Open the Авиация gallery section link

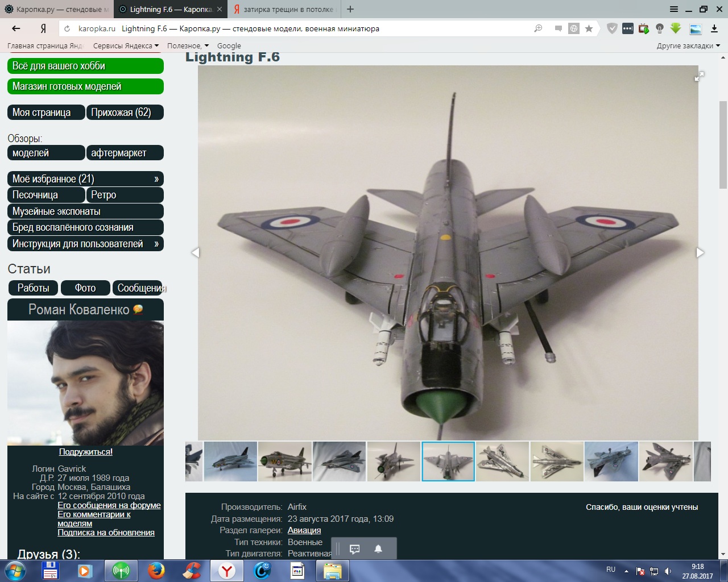coord(304,530)
